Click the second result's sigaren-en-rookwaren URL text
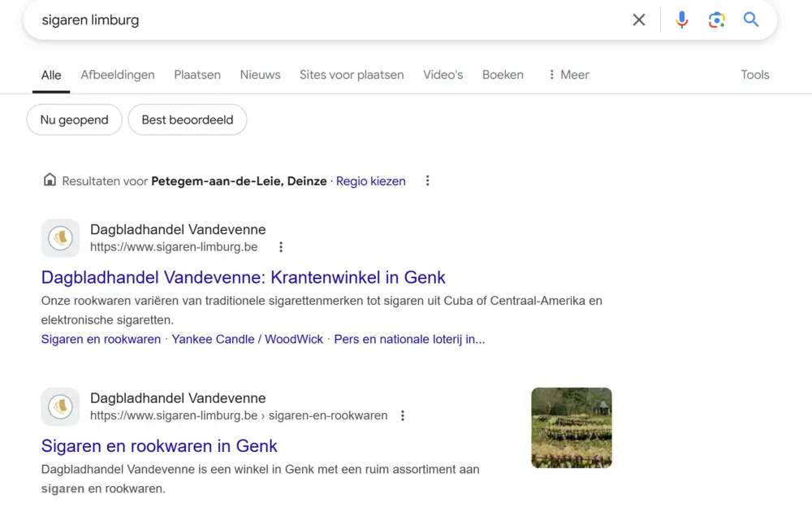The height and width of the screenshot is (508, 812). click(239, 415)
